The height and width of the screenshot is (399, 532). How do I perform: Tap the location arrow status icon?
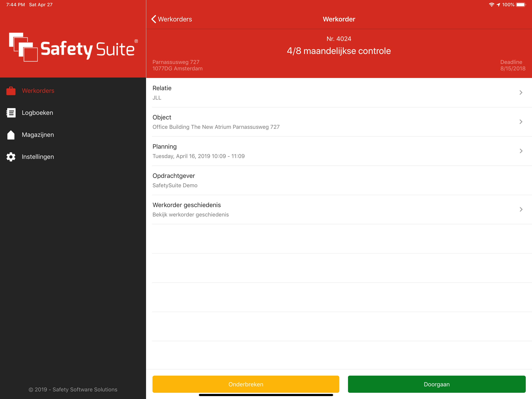[498, 4]
